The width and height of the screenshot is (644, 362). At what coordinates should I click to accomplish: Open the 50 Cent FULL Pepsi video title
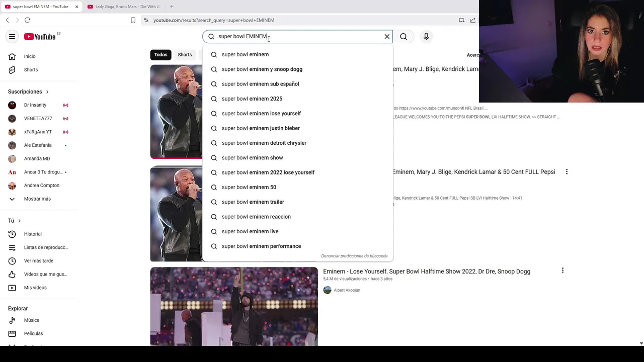474,172
